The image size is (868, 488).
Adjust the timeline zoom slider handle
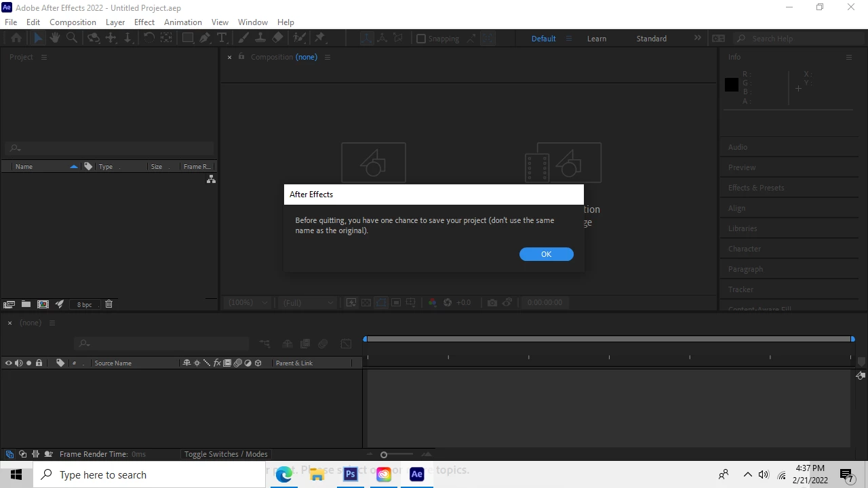(x=384, y=455)
